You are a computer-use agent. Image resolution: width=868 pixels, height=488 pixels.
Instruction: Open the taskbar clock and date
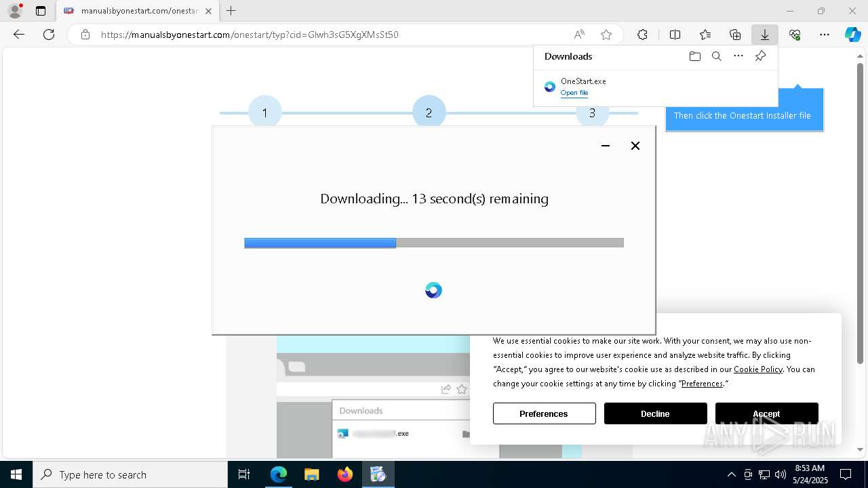tap(810, 474)
